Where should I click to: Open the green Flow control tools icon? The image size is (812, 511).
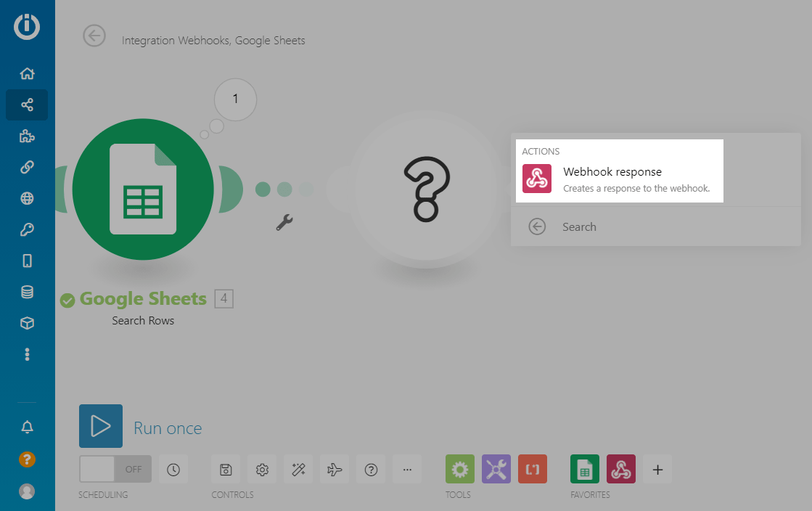460,469
